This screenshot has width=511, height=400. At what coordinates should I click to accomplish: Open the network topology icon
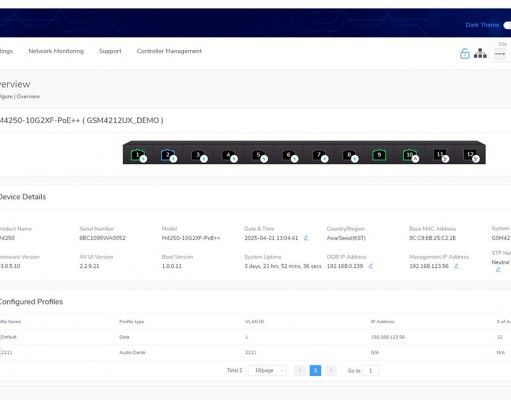coord(480,53)
